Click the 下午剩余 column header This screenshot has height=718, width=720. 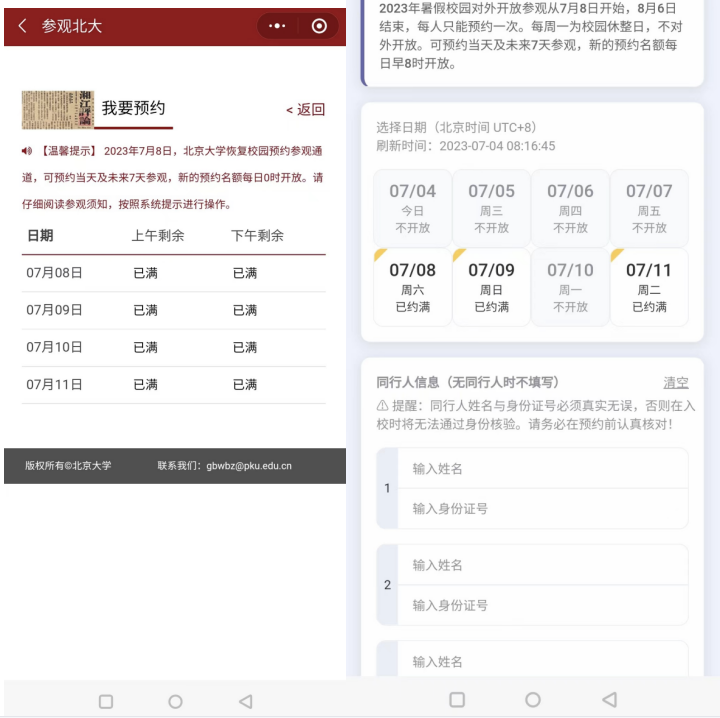[257, 236]
